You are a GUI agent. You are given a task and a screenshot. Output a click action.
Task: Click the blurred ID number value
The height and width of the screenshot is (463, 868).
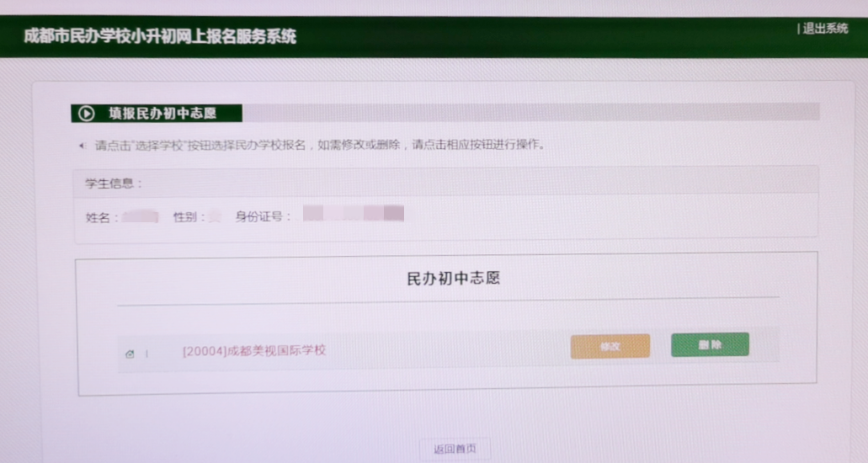pos(354,213)
